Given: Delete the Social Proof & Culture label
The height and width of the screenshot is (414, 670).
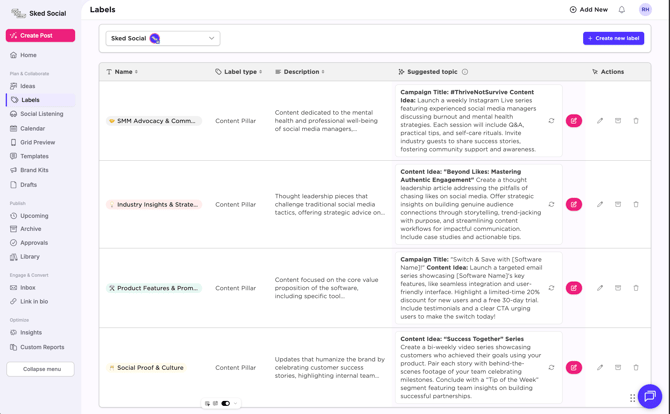Looking at the screenshot, I should tap(636, 367).
